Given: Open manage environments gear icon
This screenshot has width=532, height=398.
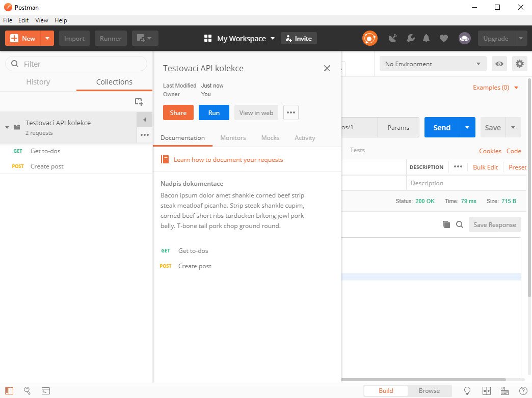Looking at the screenshot, I should (x=519, y=64).
